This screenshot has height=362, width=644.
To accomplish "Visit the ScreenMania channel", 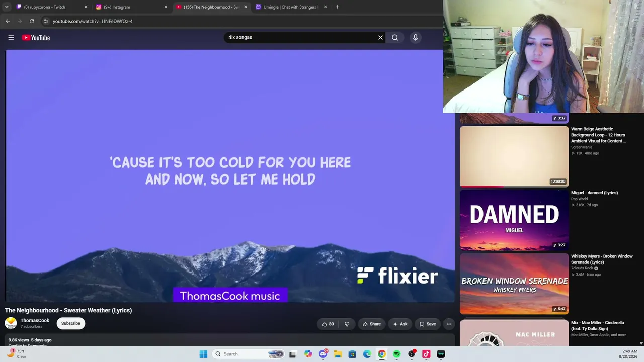I will coord(582,147).
